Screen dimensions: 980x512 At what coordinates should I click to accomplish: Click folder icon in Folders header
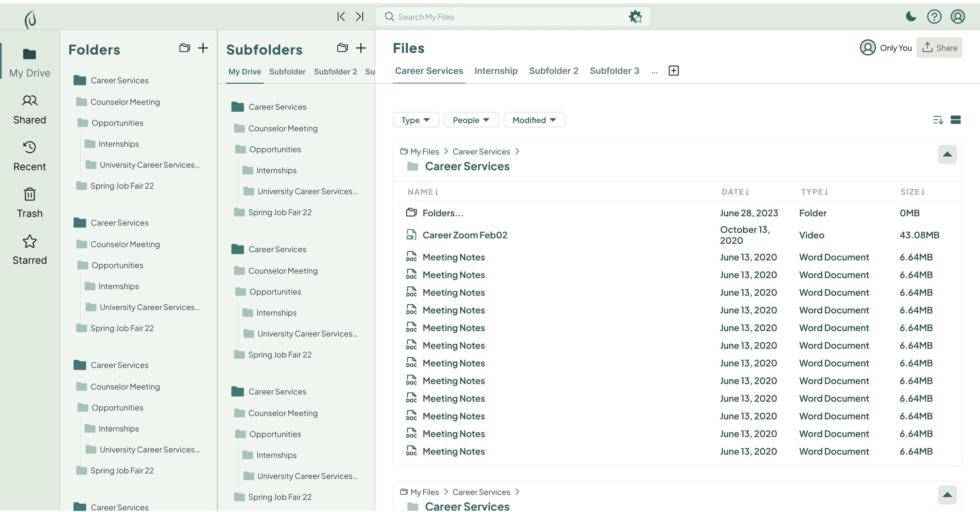[185, 48]
